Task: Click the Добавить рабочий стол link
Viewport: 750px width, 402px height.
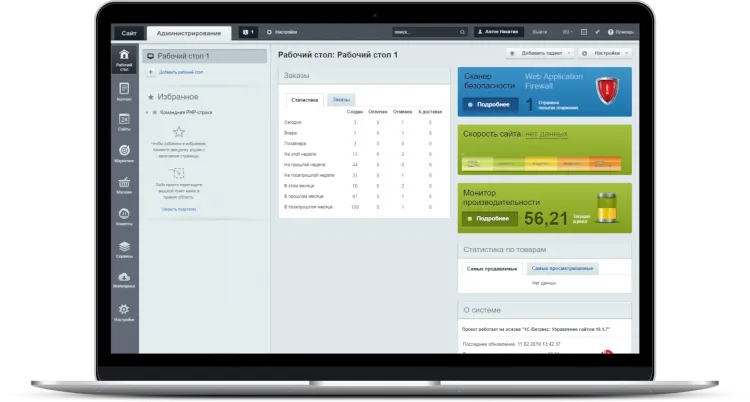Action: (181, 72)
